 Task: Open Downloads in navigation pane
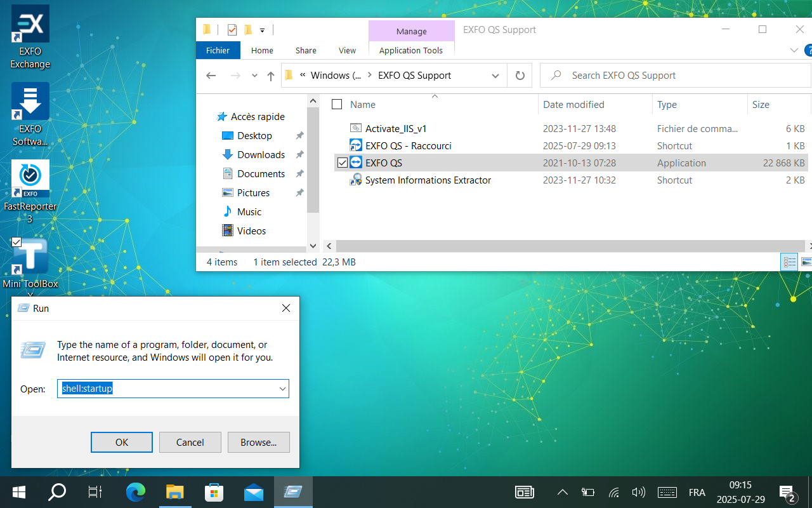(261, 155)
